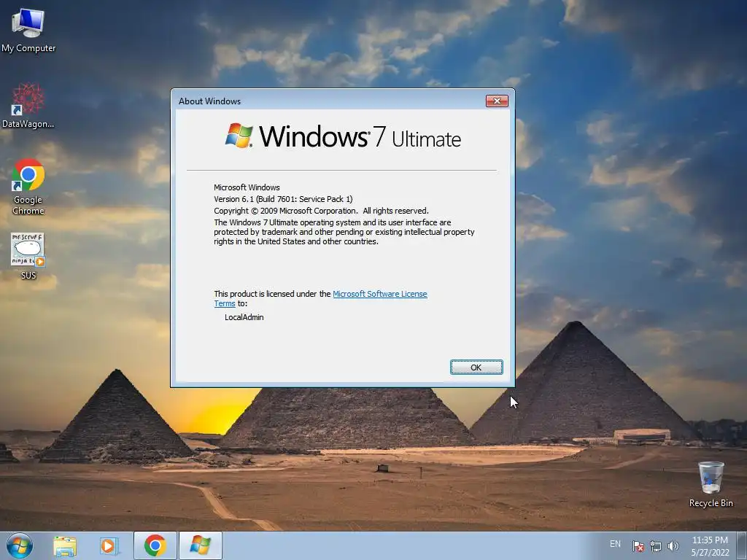Open the Windows Start orb
Screen dimensions: 747x560
click(x=20, y=545)
